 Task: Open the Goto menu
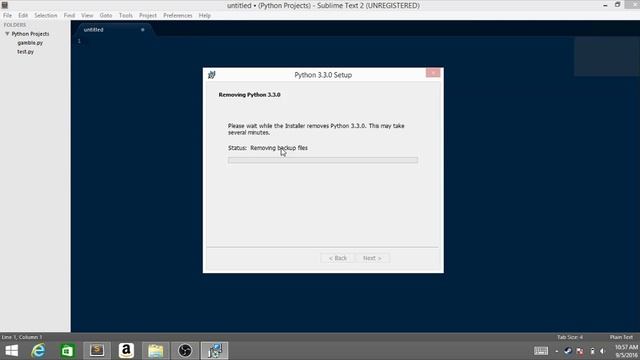[106, 16]
